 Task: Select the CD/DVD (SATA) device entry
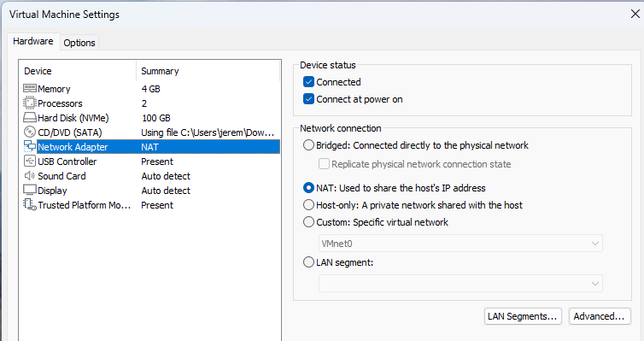(x=151, y=132)
